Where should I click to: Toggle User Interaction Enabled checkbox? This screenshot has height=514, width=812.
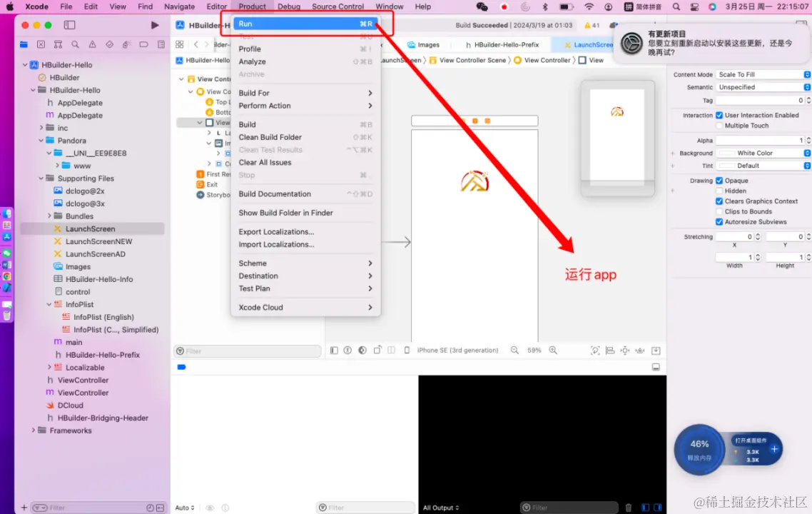click(x=719, y=115)
